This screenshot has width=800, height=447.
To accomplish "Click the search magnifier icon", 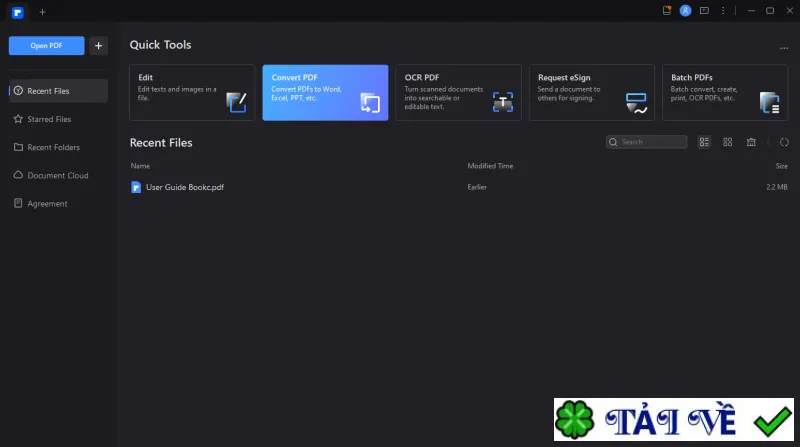I will tap(613, 142).
